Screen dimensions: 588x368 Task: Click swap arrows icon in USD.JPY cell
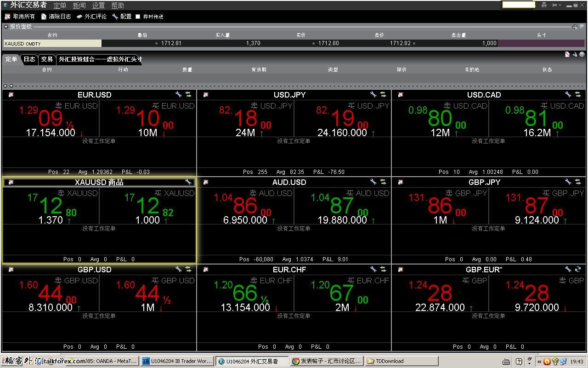pos(383,94)
